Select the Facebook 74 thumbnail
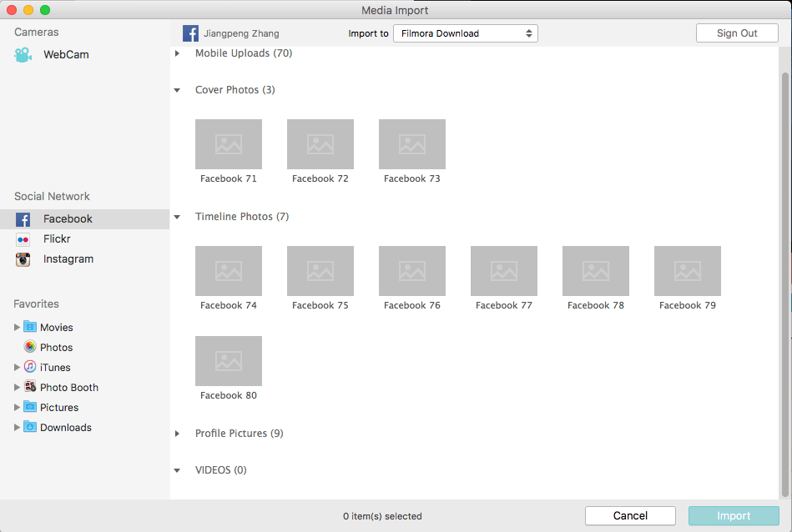The image size is (792, 532). pyautogui.click(x=229, y=271)
